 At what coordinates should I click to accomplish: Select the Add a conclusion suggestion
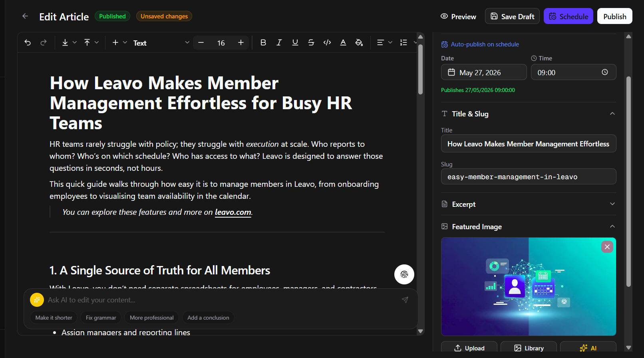click(x=208, y=318)
